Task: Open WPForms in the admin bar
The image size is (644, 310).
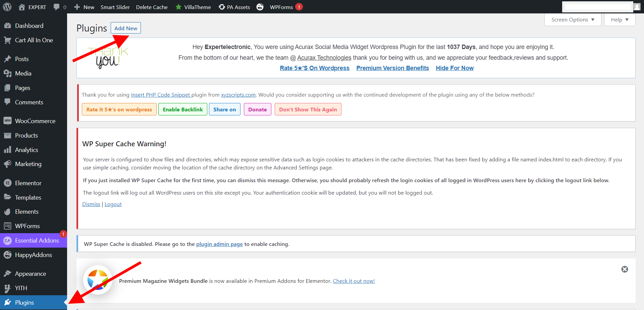Action: [x=281, y=7]
